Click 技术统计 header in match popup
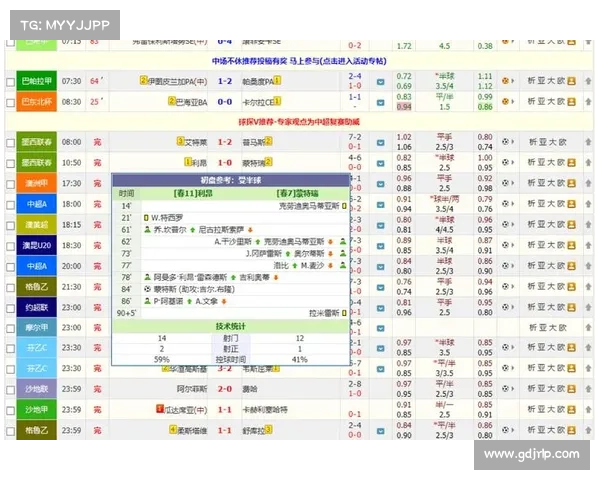This screenshot has height=480, width=600. (x=230, y=325)
